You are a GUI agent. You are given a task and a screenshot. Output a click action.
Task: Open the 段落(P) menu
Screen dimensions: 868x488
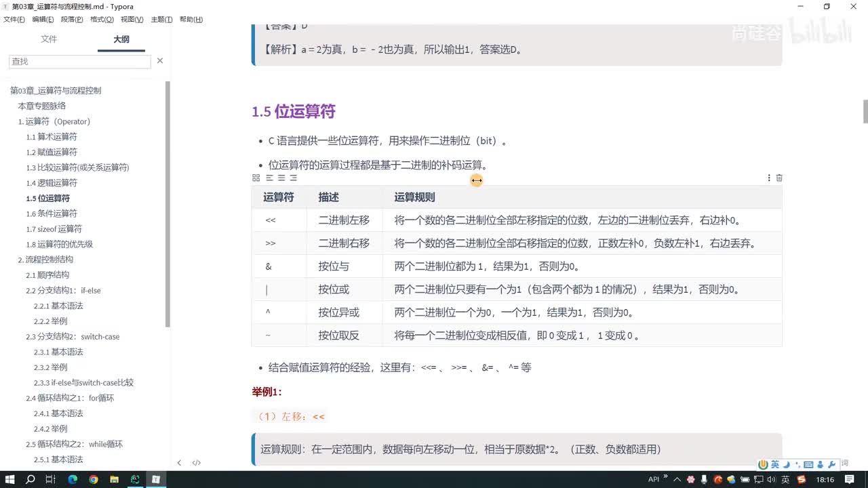click(72, 19)
